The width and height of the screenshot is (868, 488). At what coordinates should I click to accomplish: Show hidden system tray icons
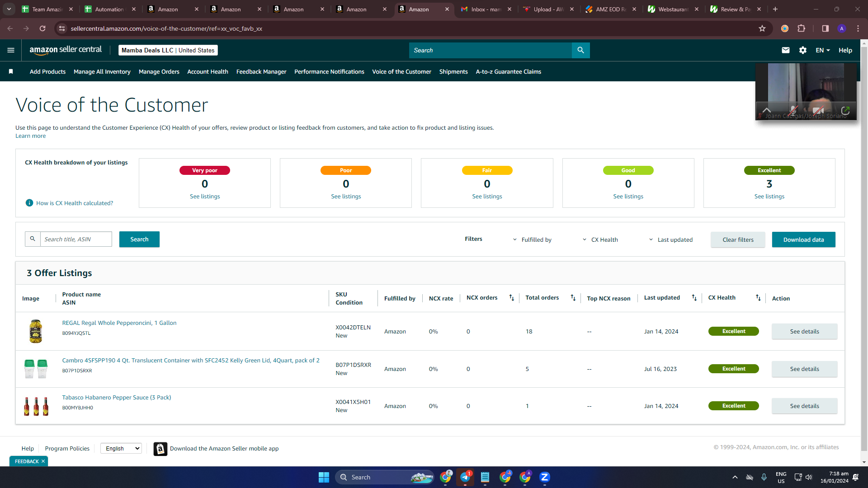point(735,477)
